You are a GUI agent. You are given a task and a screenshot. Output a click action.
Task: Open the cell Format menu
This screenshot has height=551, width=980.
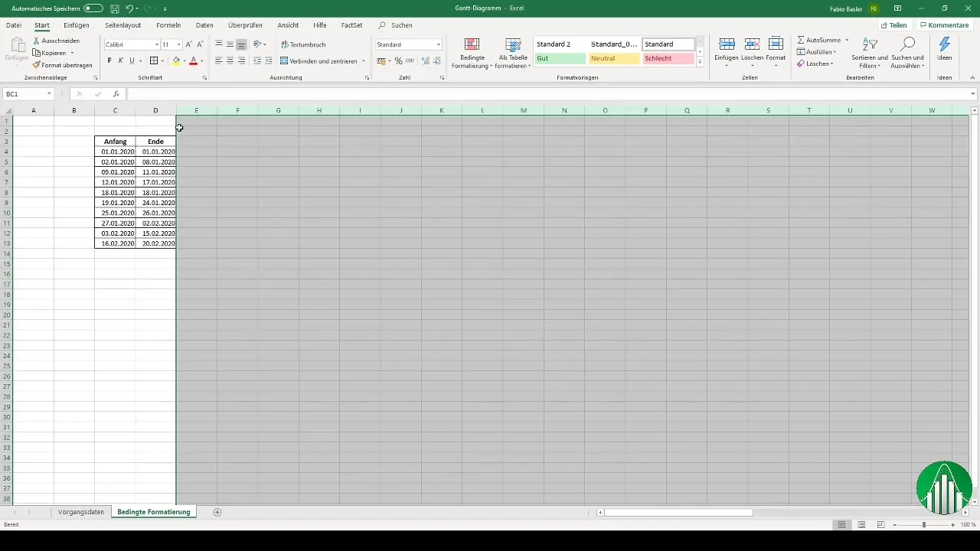tap(776, 51)
